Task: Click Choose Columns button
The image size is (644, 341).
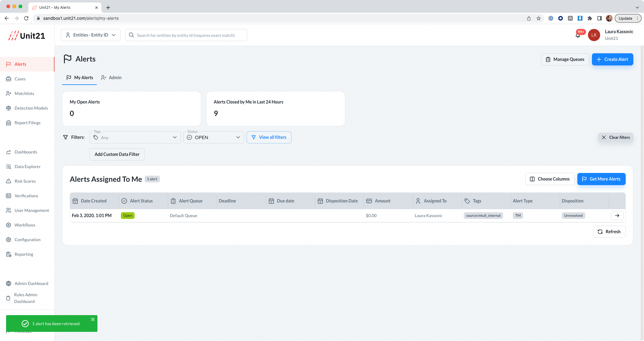Action: (x=550, y=179)
